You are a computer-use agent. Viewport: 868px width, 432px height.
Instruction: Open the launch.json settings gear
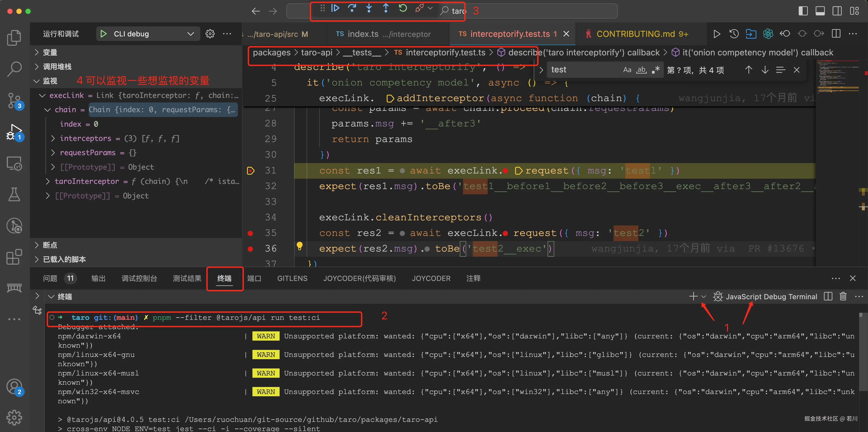pyautogui.click(x=210, y=34)
